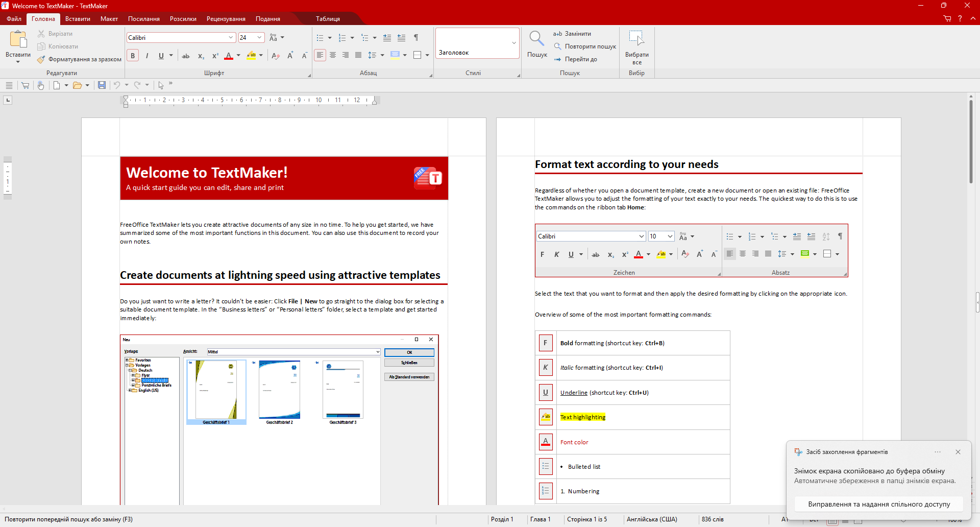Screen dimensions: 980x527
Task: Expand highlight color dropdown arrow
Action: 261,56
